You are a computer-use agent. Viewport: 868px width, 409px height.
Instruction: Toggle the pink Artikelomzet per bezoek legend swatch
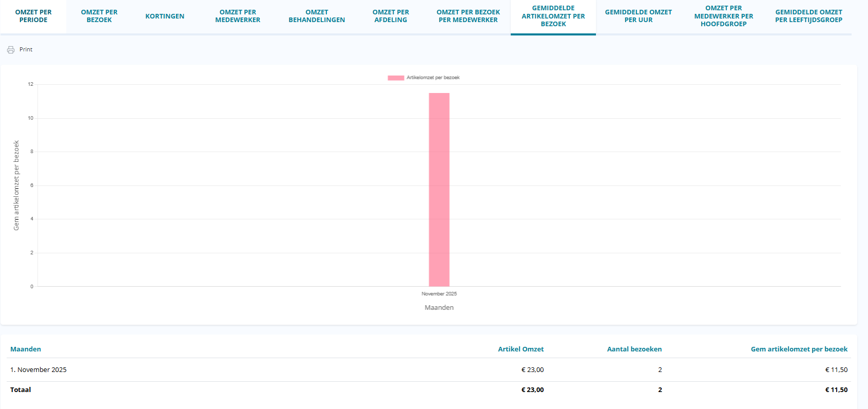click(396, 78)
